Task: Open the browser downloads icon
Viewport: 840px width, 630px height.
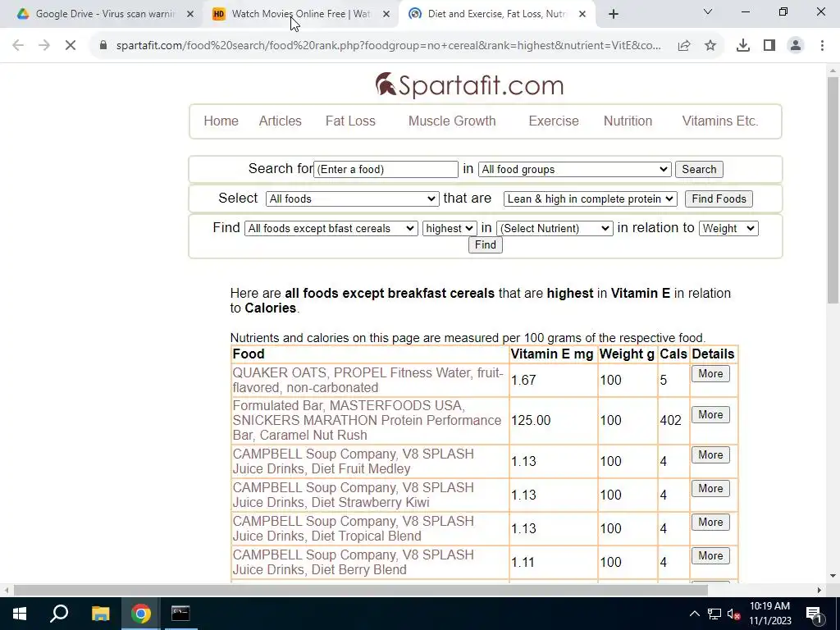Action: coord(743,46)
